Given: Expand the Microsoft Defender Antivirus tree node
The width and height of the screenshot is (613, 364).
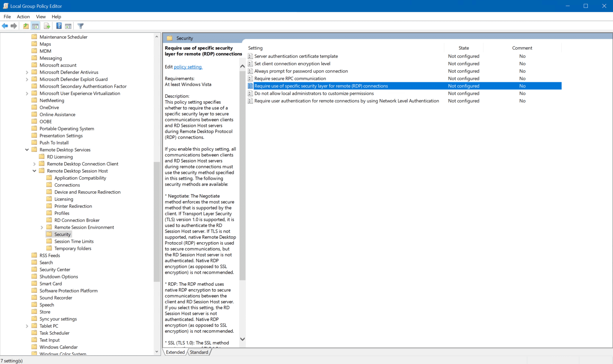Looking at the screenshot, I should tap(27, 72).
